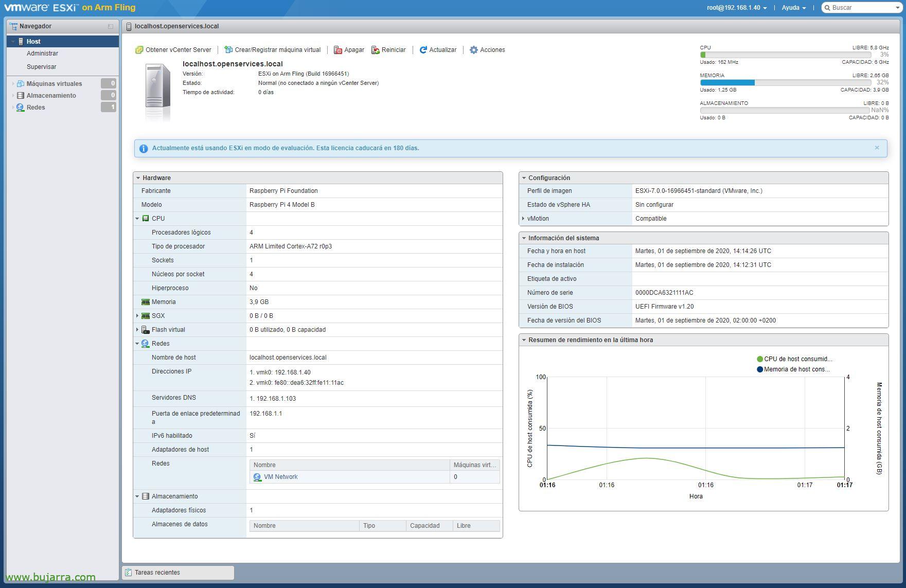Select Host in the navigator

(x=63, y=42)
